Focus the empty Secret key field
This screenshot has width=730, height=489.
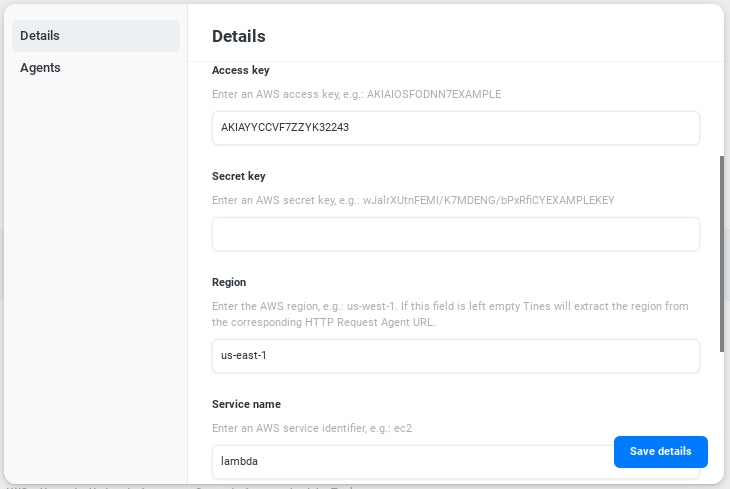(455, 234)
